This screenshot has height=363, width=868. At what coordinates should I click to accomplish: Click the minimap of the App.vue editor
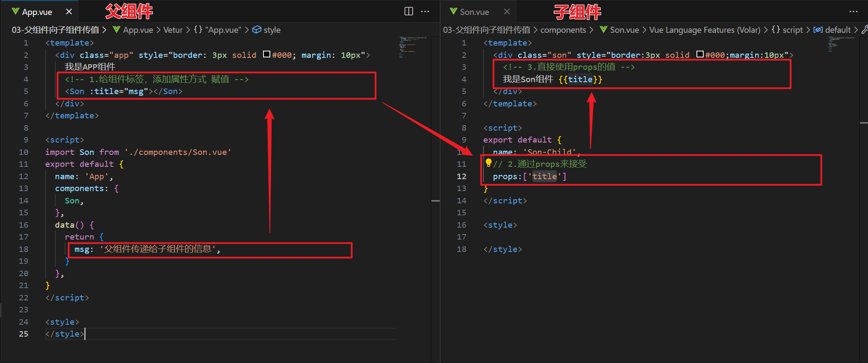click(x=413, y=47)
